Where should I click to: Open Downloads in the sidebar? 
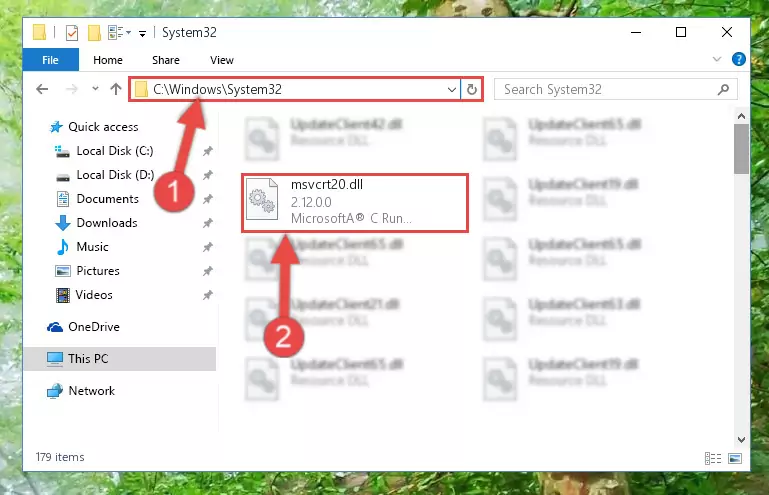(x=107, y=223)
